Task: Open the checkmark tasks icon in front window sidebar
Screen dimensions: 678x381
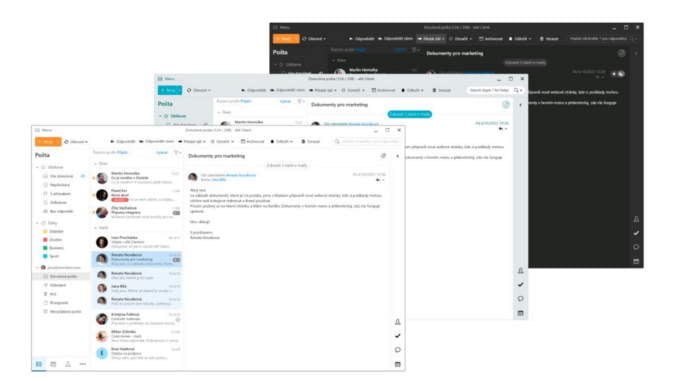Action: [x=397, y=336]
